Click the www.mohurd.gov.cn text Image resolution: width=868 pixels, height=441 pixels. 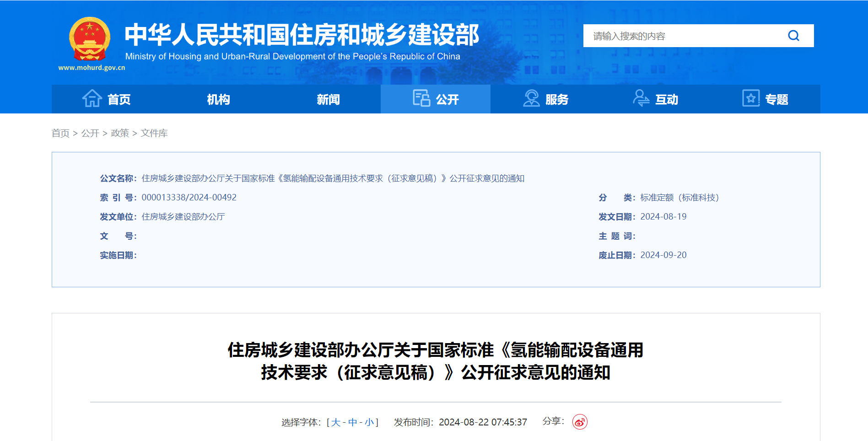click(92, 68)
